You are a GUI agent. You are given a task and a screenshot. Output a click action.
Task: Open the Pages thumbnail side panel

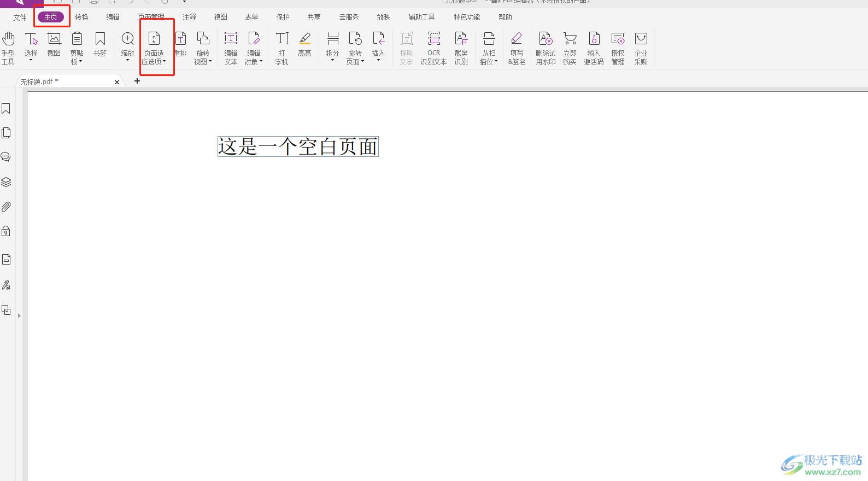coord(6,133)
